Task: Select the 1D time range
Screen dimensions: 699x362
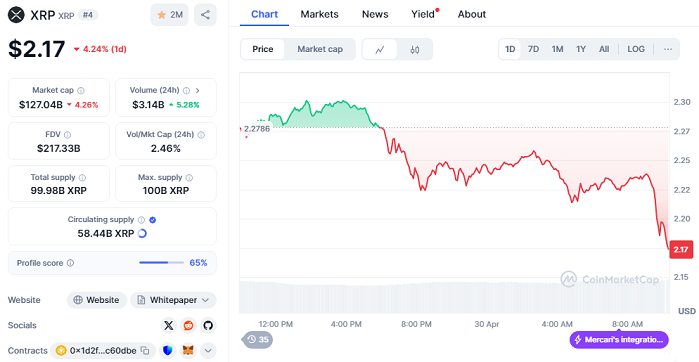Action: coord(510,49)
